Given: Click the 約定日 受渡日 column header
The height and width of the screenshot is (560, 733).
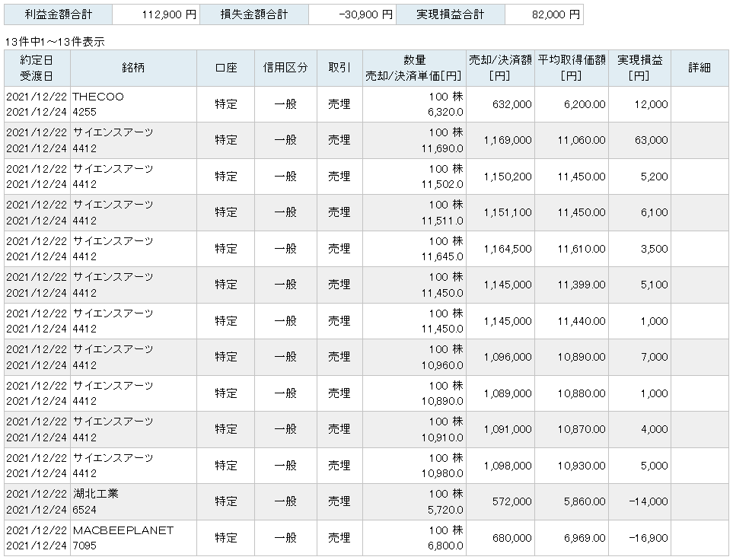Looking at the screenshot, I should click(37, 68).
